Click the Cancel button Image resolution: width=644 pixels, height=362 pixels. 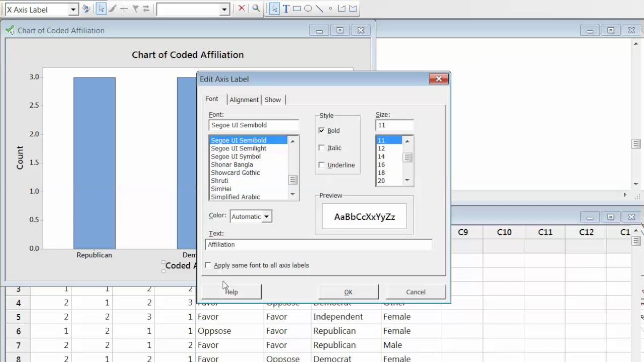pos(416,292)
